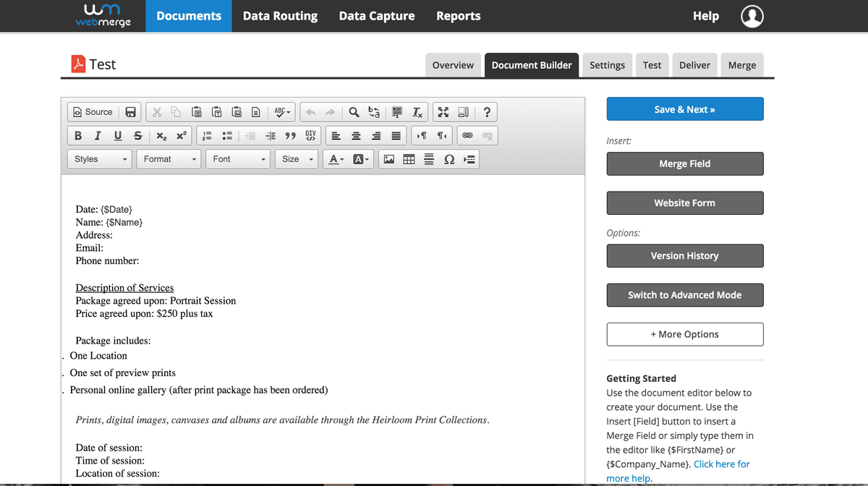Insert a special character with Omega icon

(448, 159)
